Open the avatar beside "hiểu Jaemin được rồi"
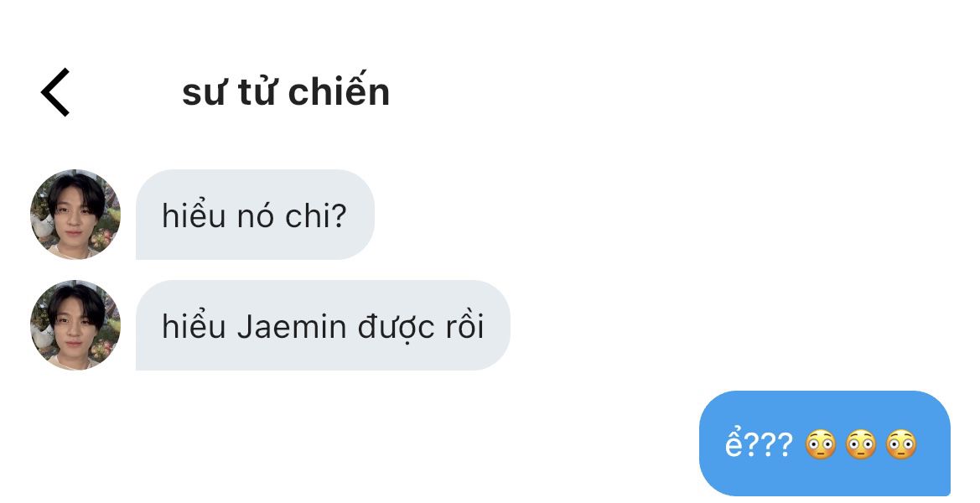The height and width of the screenshot is (503, 980). pos(75,325)
